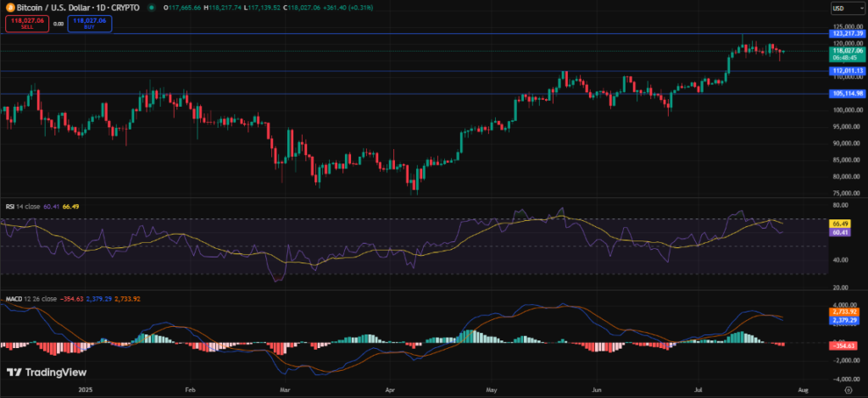Viewport: 868px width, 398px height.
Task: Click the MACD 12 26 close legend title
Action: [31, 299]
